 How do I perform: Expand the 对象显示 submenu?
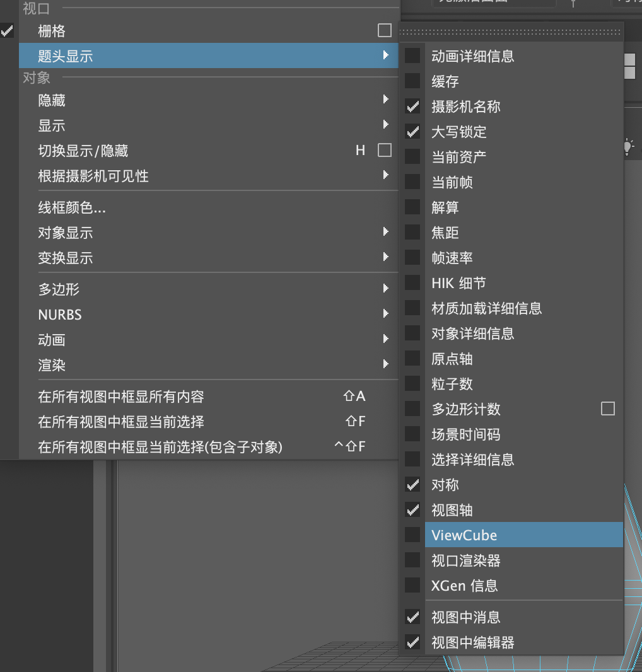tap(209, 233)
